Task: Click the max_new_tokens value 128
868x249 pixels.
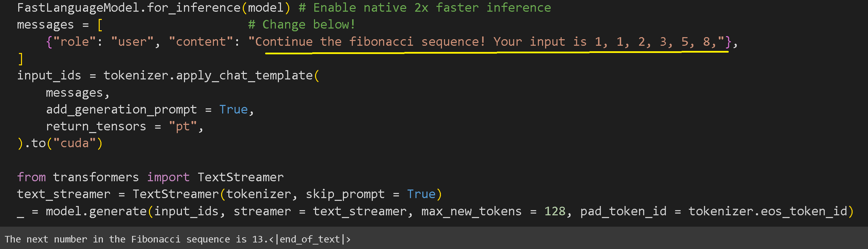Action: coord(554,211)
